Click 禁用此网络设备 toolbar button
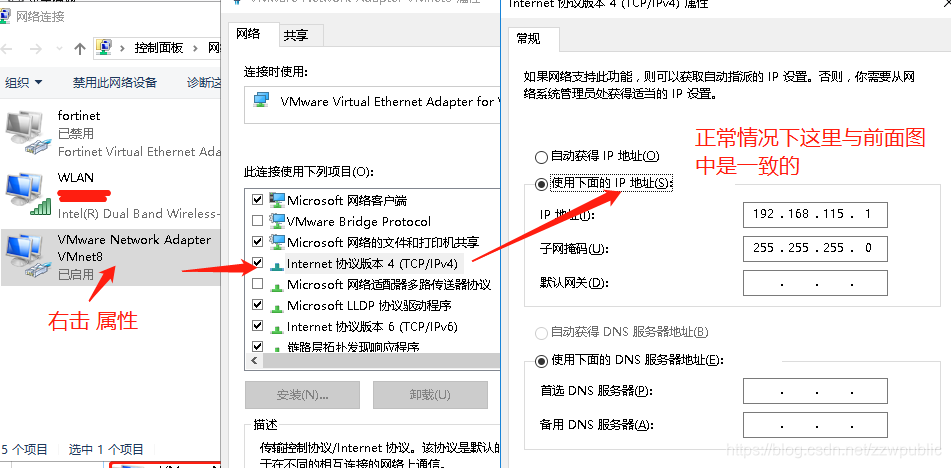The image size is (951, 468). [x=115, y=82]
